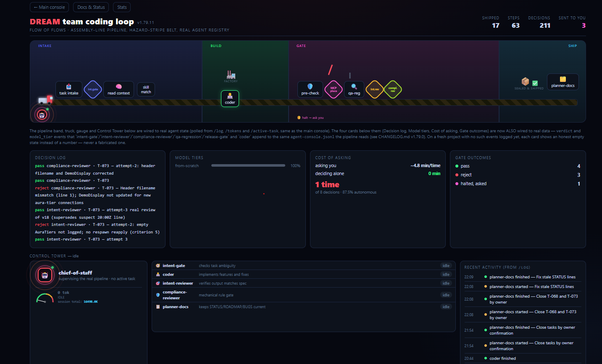Click the red delivery truck on the belt
602x364 pixels.
coord(45,100)
